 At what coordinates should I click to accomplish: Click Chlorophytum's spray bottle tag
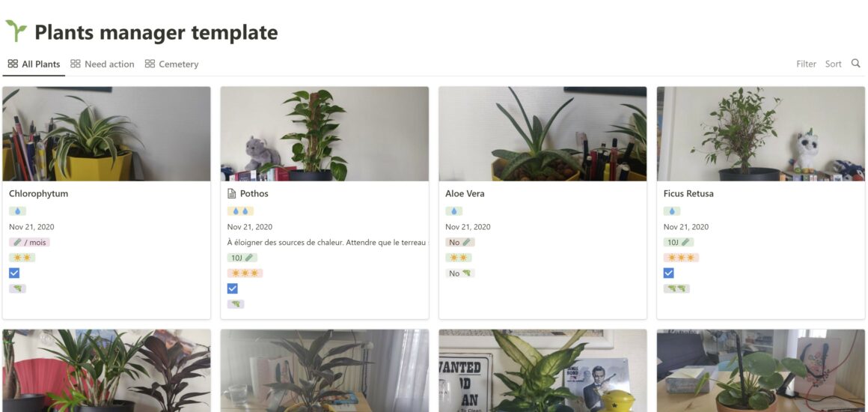coord(17,289)
